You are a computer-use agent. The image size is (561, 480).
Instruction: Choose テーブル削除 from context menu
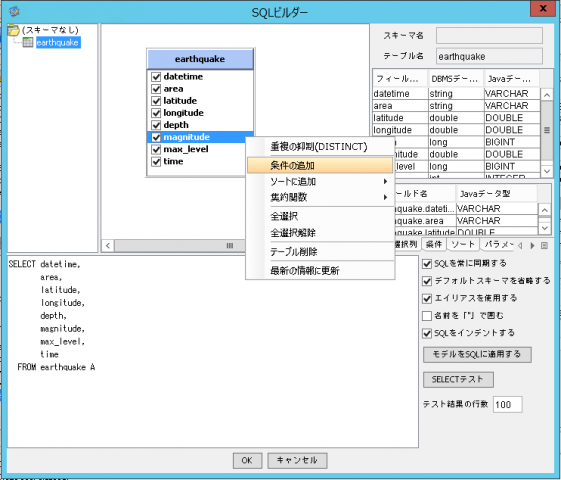320,252
